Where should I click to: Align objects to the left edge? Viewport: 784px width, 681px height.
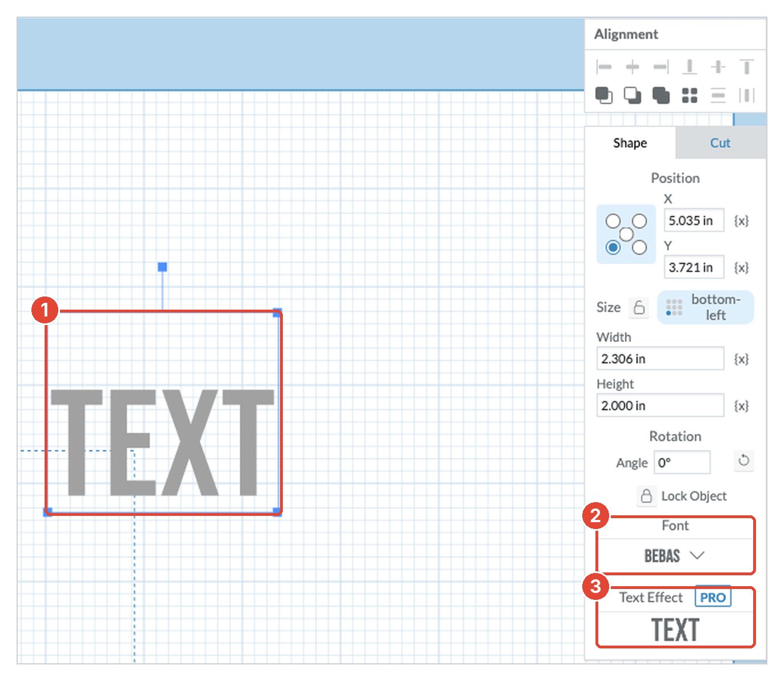pos(603,67)
